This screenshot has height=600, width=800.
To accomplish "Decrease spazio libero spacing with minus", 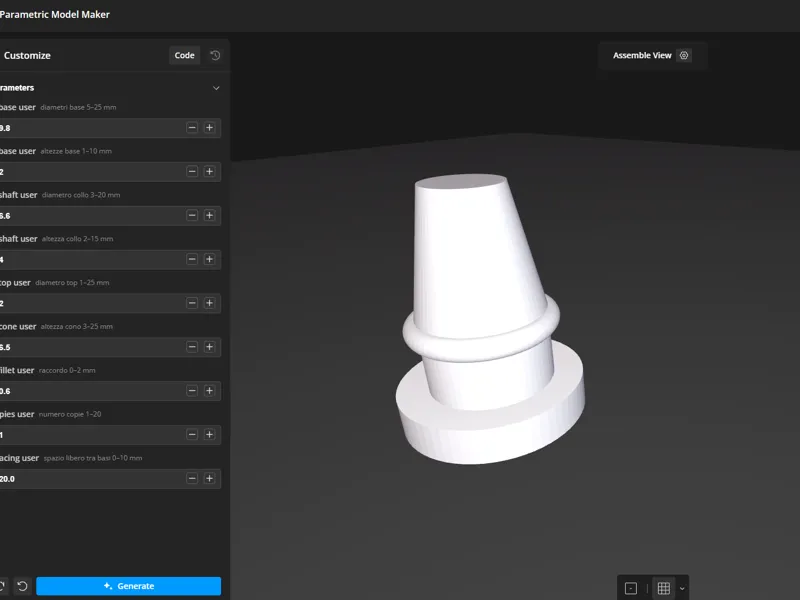I will [192, 479].
